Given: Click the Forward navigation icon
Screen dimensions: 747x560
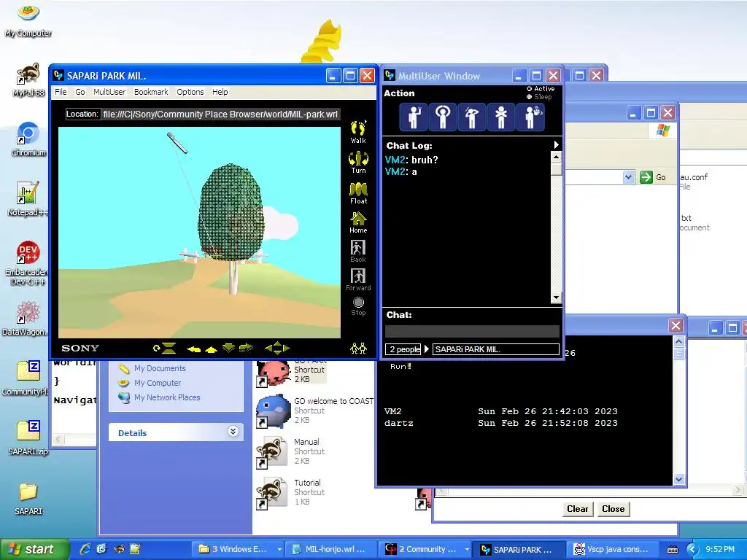Looking at the screenshot, I should [358, 279].
